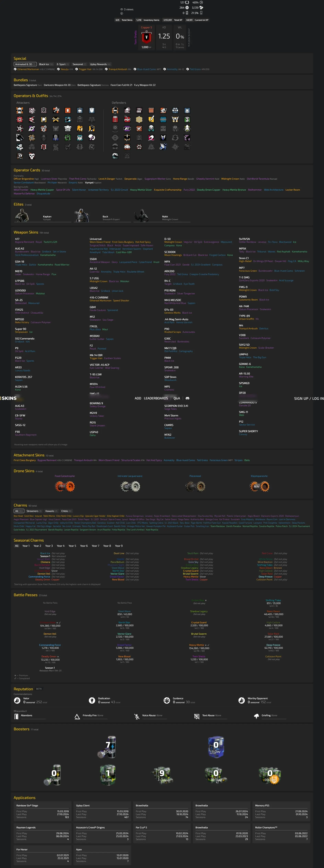
Task: Click the Memory PS5 application card title
Action: pos(262,806)
